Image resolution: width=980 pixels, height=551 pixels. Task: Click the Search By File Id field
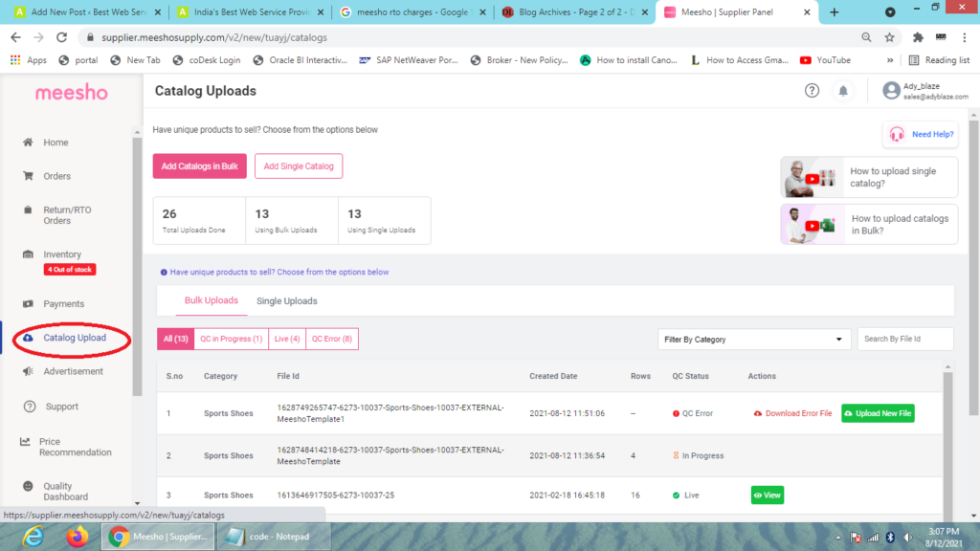click(x=905, y=339)
